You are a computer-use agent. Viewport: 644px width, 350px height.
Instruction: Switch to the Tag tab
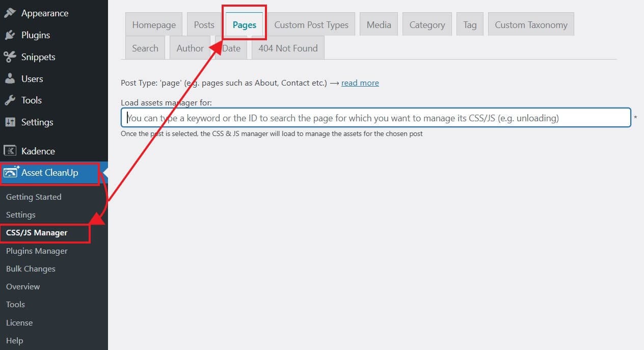tap(470, 24)
